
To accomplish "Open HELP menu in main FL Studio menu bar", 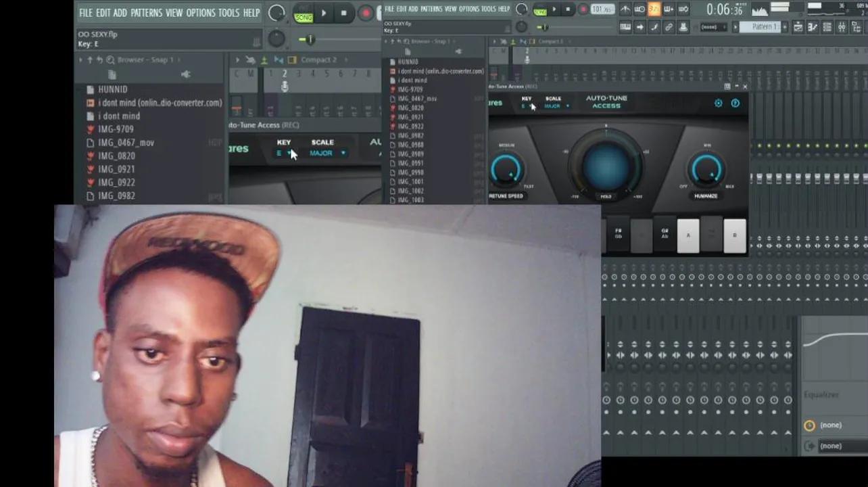I will 504,9.
